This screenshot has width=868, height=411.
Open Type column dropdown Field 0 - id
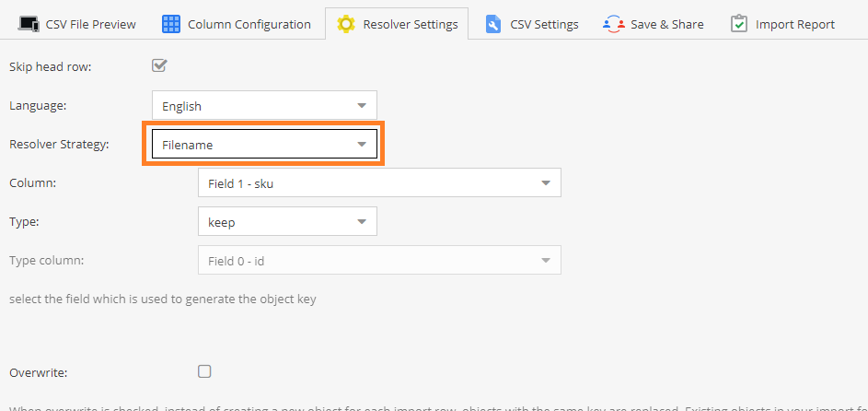[x=380, y=261]
